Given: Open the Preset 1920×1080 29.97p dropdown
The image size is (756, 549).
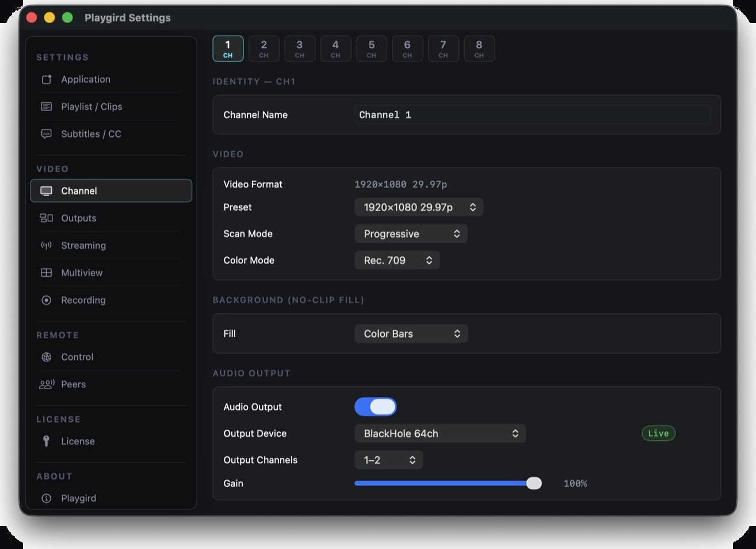Looking at the screenshot, I should click(419, 207).
